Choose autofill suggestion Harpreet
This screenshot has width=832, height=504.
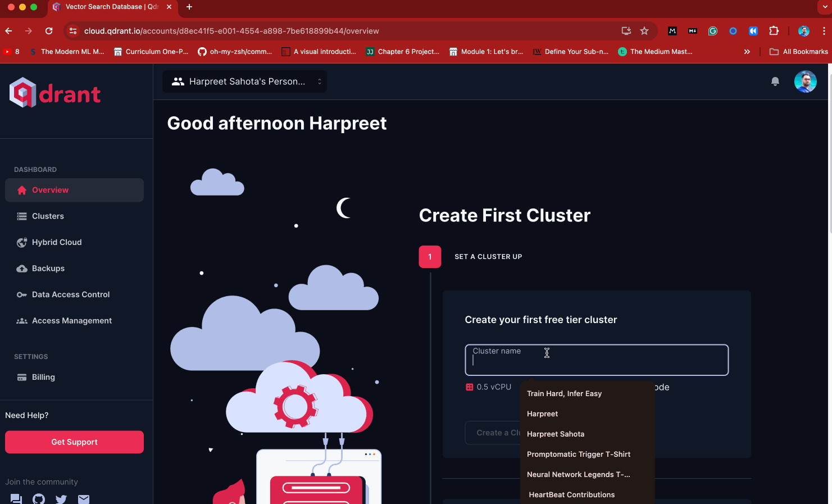point(588,414)
